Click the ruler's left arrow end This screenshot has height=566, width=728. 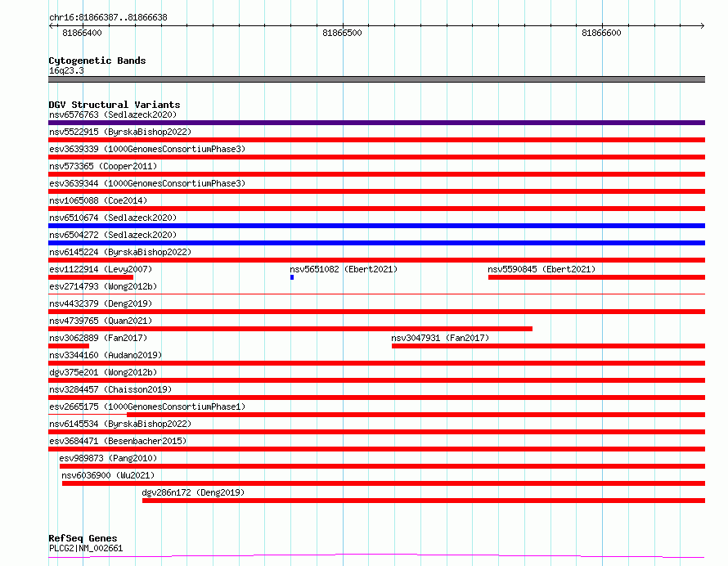point(51,25)
